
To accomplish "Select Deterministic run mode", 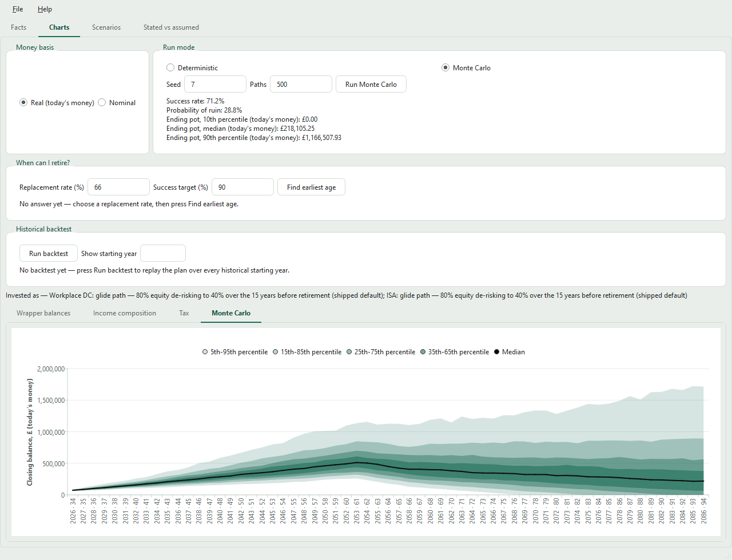I will [x=192, y=68].
